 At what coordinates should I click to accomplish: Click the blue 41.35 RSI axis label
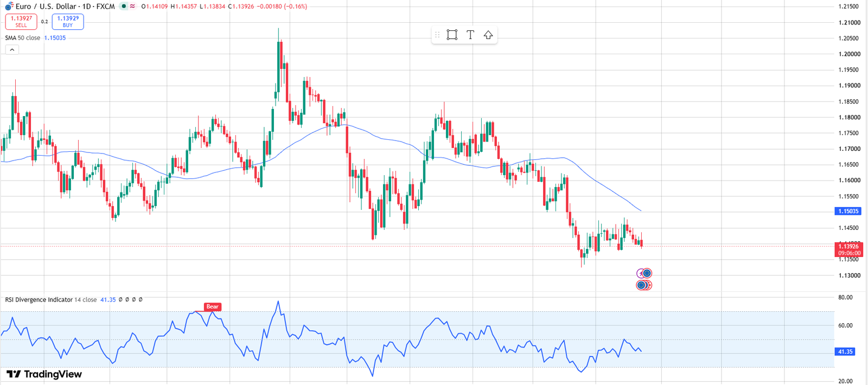845,352
